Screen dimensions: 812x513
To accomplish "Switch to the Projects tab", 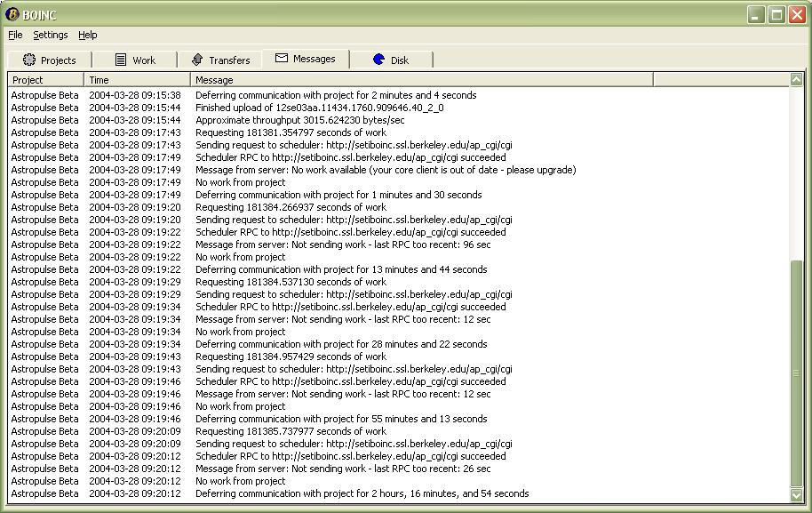I will (x=49, y=60).
